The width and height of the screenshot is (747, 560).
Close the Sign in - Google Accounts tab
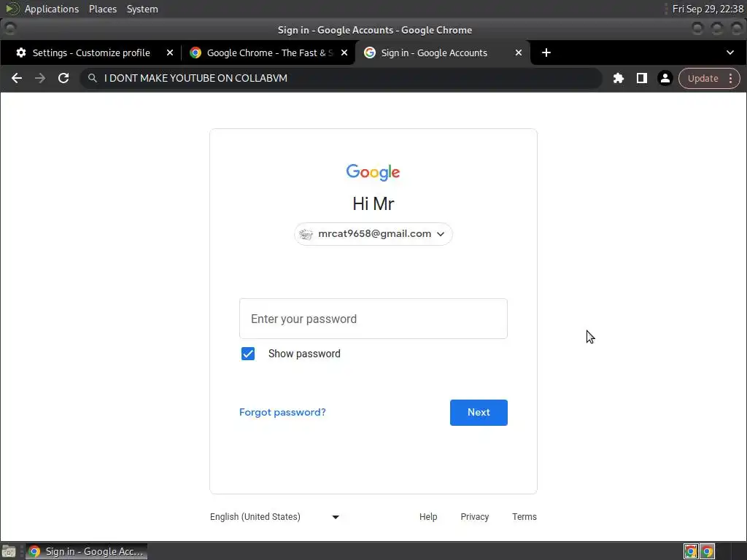pyautogui.click(x=519, y=52)
